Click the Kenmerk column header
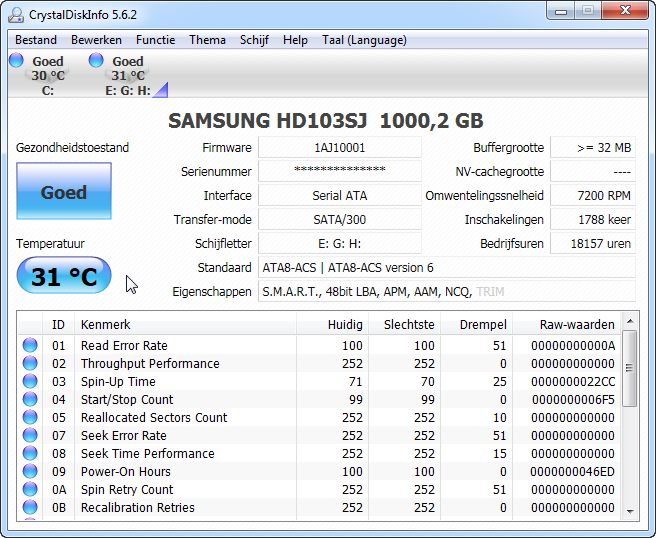This screenshot has height=538, width=656. 106,325
